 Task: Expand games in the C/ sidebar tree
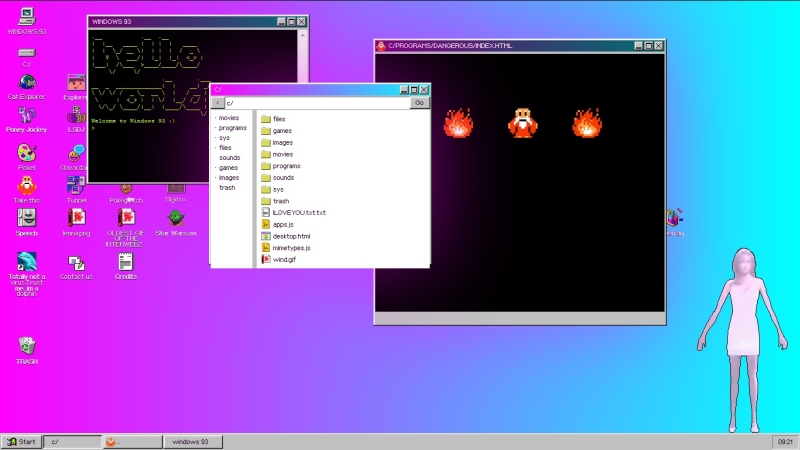coord(228,168)
